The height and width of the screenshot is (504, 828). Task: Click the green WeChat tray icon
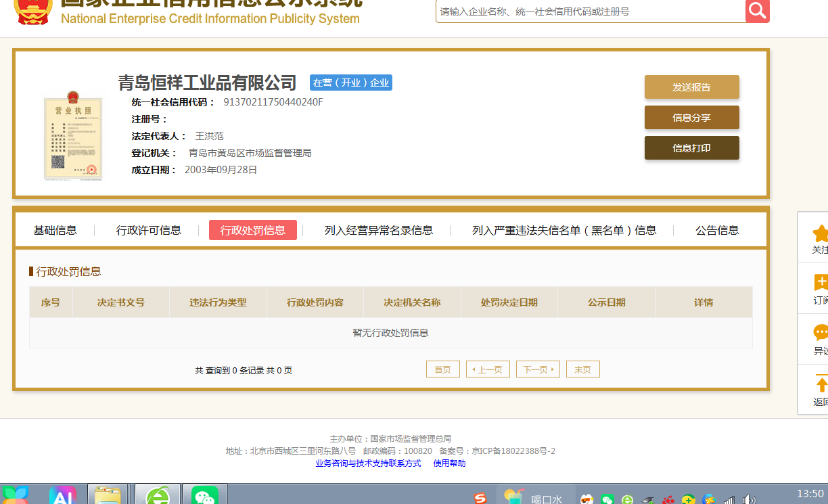[x=607, y=500]
